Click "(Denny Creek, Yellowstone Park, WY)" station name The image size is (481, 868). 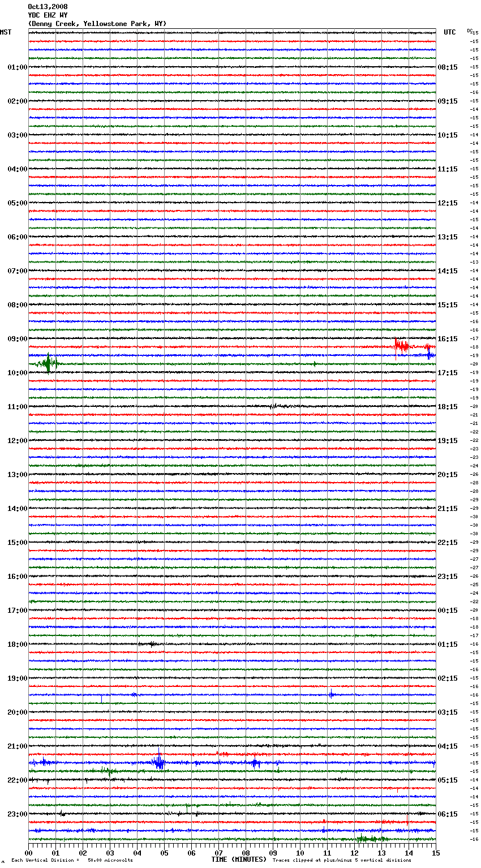(97, 24)
